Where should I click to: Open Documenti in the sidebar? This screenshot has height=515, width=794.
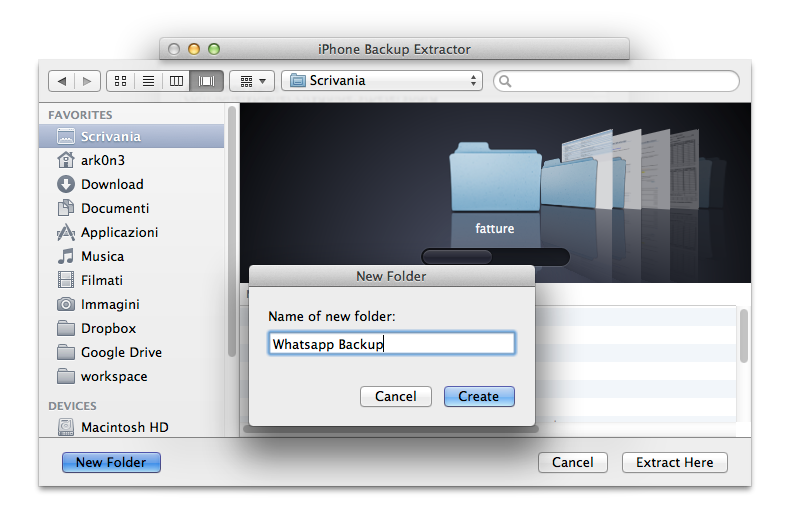pyautogui.click(x=132, y=208)
